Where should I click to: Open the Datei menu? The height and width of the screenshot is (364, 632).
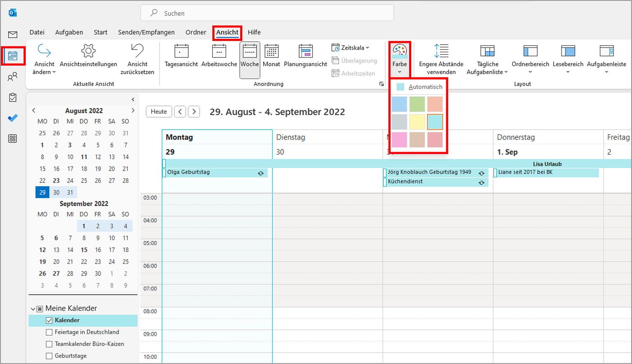pos(37,32)
